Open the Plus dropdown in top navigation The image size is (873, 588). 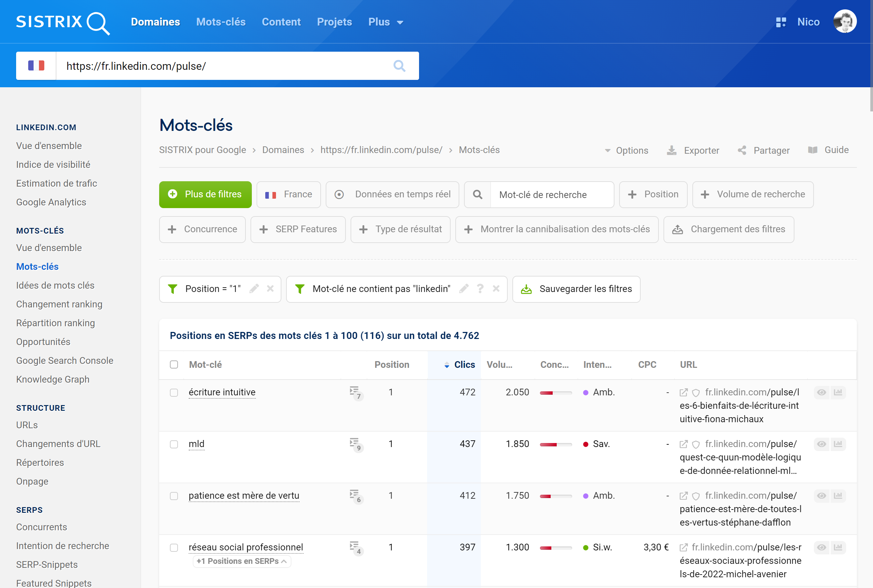(x=386, y=22)
